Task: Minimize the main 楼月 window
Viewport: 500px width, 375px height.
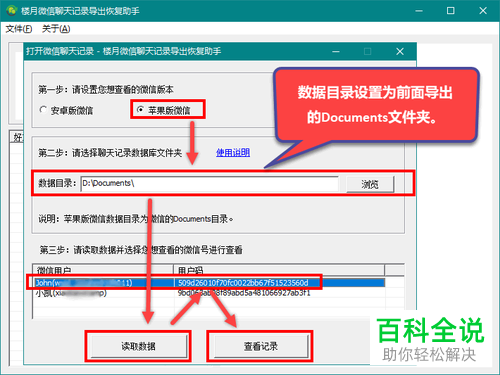Action: pyautogui.click(x=419, y=11)
